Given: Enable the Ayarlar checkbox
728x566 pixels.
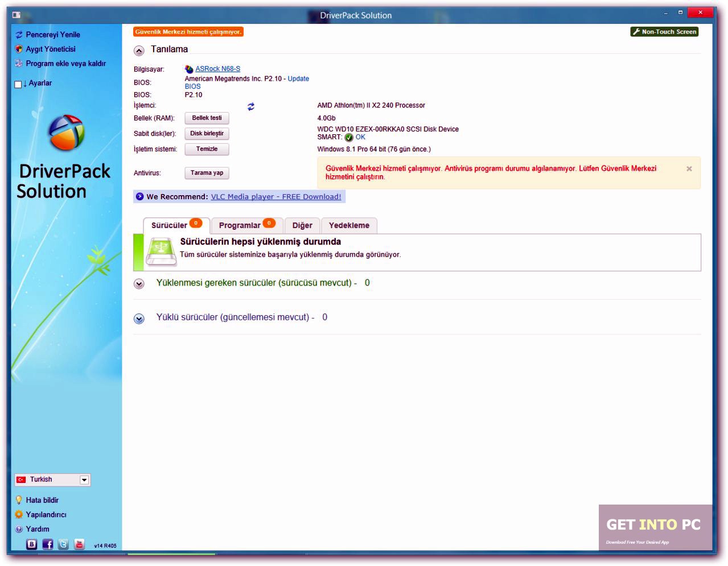Looking at the screenshot, I should pos(18,84).
